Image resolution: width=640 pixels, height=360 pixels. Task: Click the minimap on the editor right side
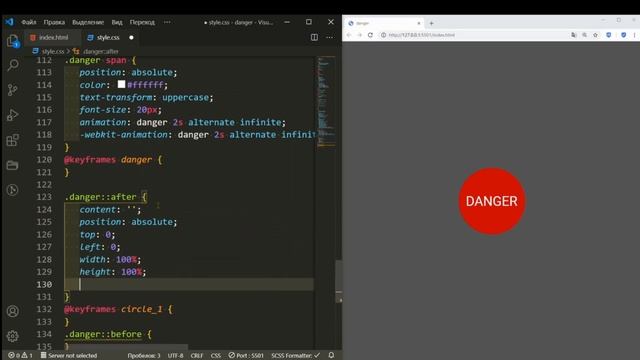click(x=326, y=102)
